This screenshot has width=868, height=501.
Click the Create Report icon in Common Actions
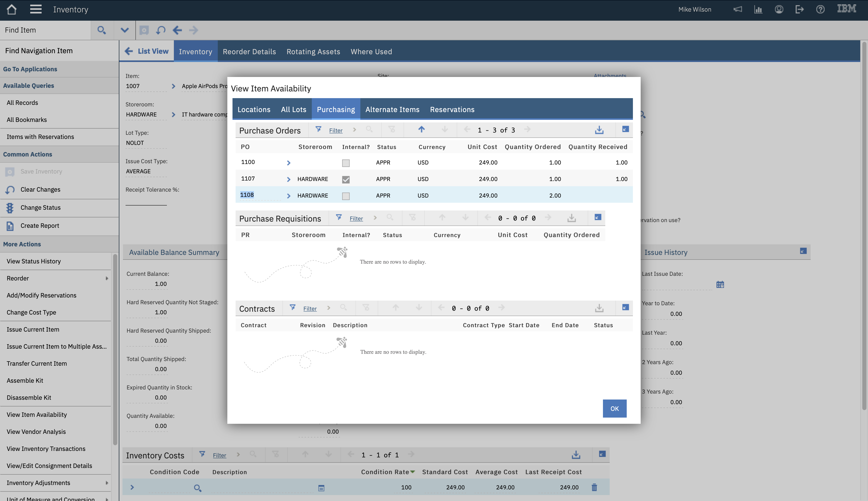(10, 225)
